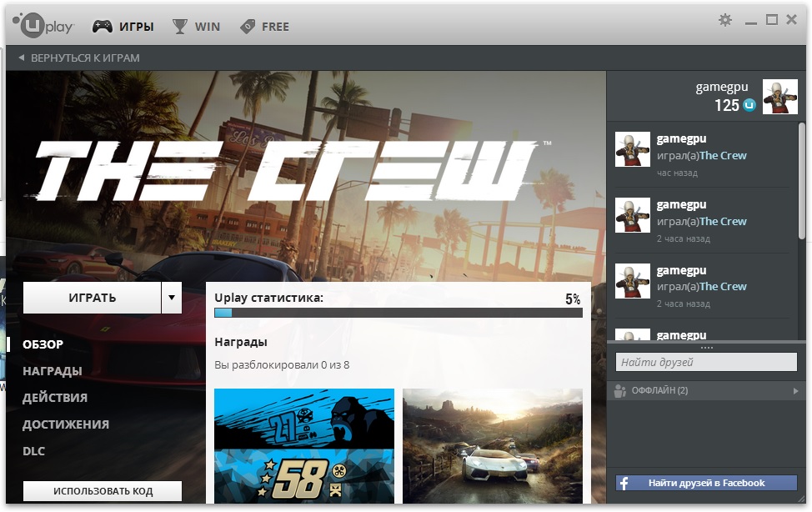Screen dimensions: 812x512
Task: Click Найти друзей в Facebook button
Action: pyautogui.click(x=706, y=483)
